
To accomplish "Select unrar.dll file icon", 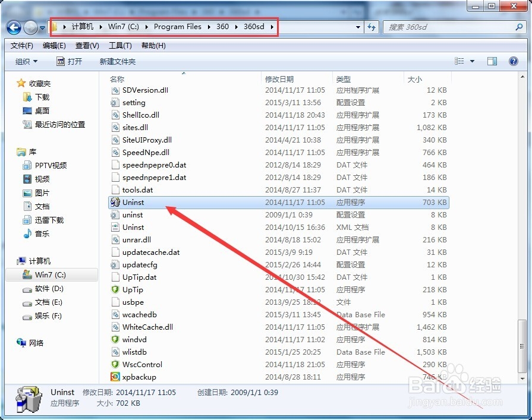I will point(115,239).
